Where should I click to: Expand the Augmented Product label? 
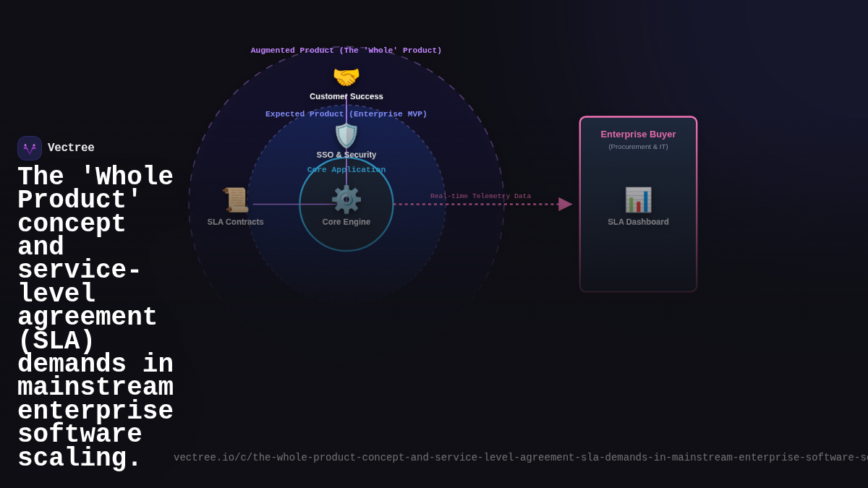tap(346, 50)
